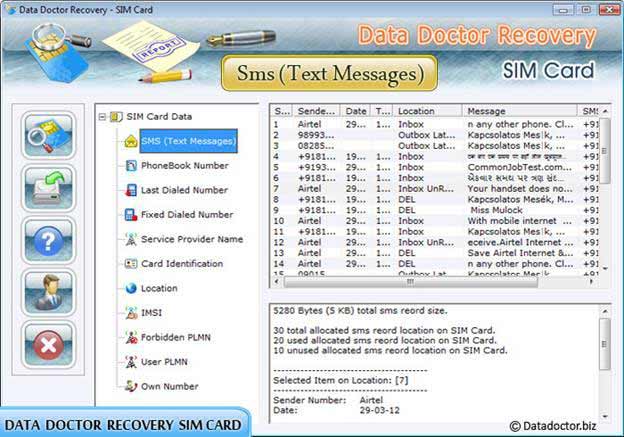Viewport: 624px width, 437px height.
Task: Open Service Provider Name entry
Action: [x=192, y=239]
